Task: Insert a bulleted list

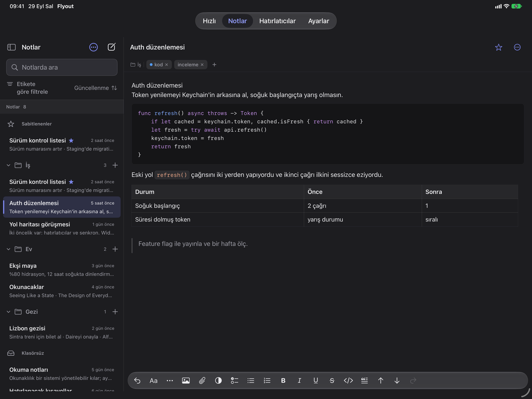Action: 251,381
